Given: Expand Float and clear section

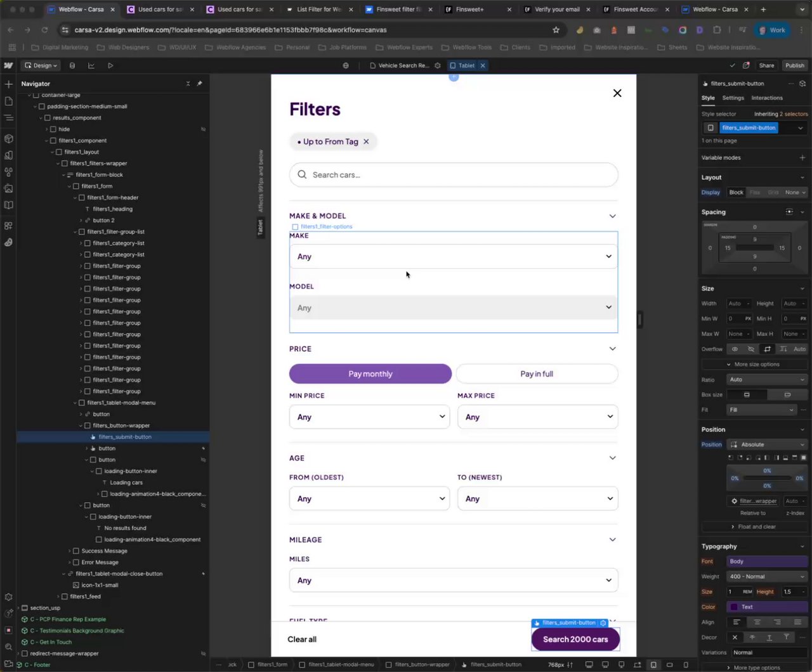Looking at the screenshot, I should [x=754, y=527].
